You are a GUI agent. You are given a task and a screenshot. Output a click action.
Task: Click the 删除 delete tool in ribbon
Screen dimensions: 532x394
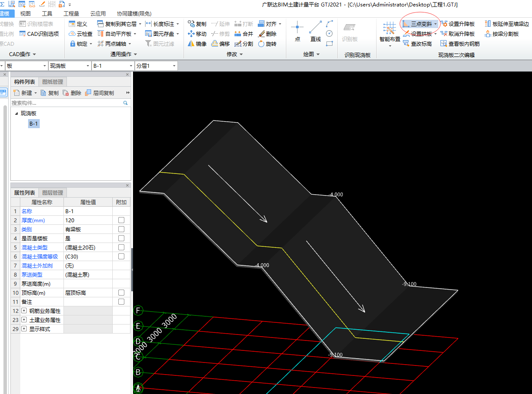[x=267, y=34]
